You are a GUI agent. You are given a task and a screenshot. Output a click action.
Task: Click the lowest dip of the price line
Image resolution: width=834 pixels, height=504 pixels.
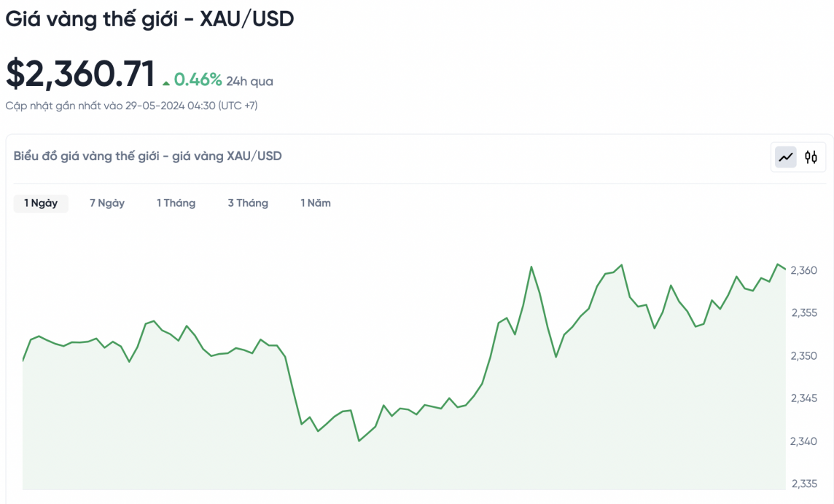coord(359,441)
